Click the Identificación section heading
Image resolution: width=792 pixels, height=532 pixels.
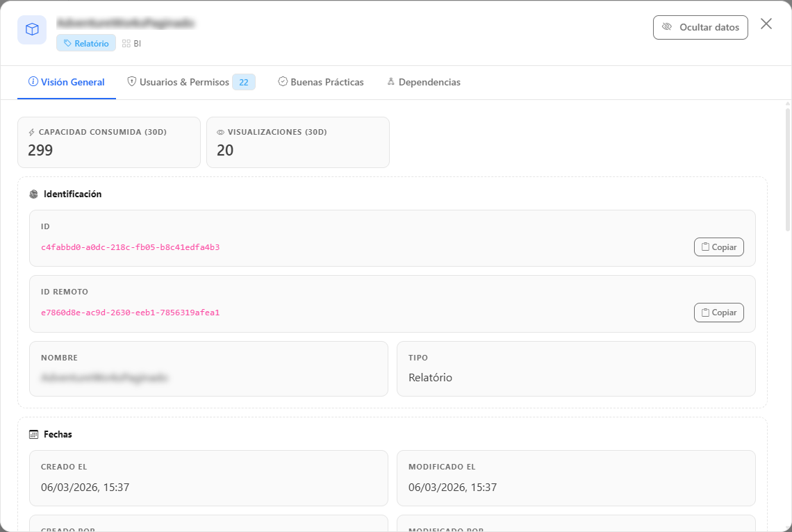(x=73, y=194)
